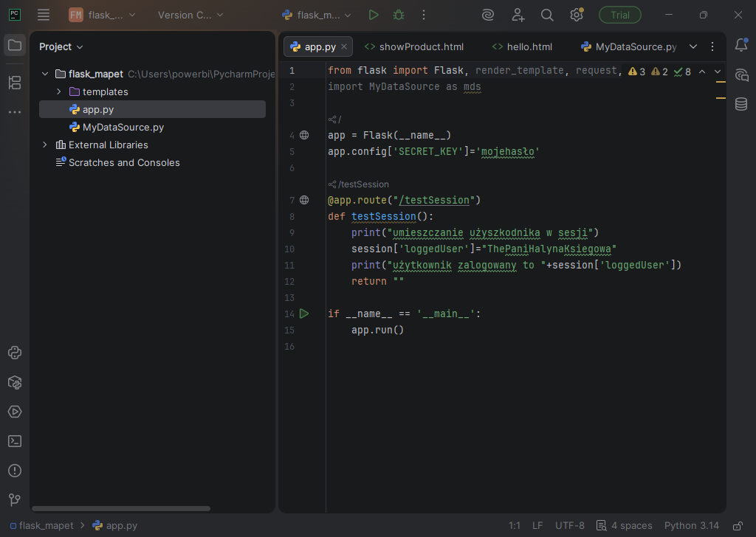Open the Problems tool window
The width and height of the screenshot is (756, 537).
click(x=15, y=471)
